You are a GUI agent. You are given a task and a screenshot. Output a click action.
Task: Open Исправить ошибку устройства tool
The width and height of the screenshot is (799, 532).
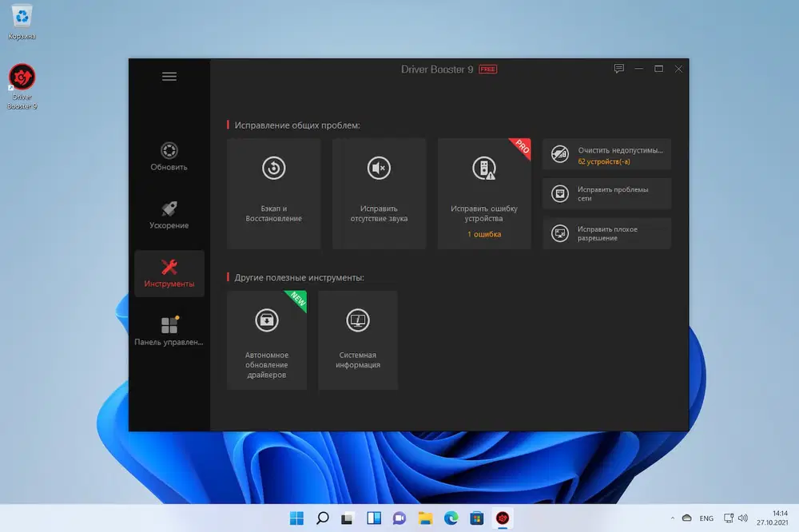pyautogui.click(x=484, y=193)
